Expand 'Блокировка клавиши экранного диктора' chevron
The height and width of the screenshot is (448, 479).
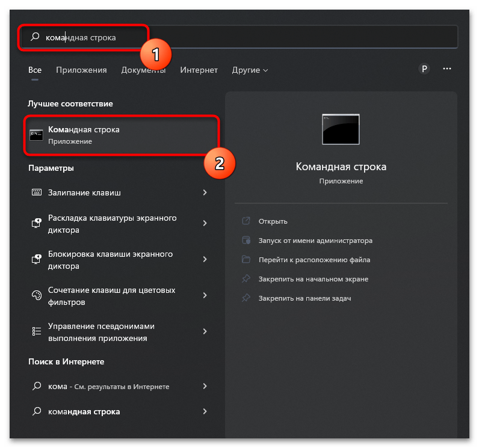click(205, 259)
